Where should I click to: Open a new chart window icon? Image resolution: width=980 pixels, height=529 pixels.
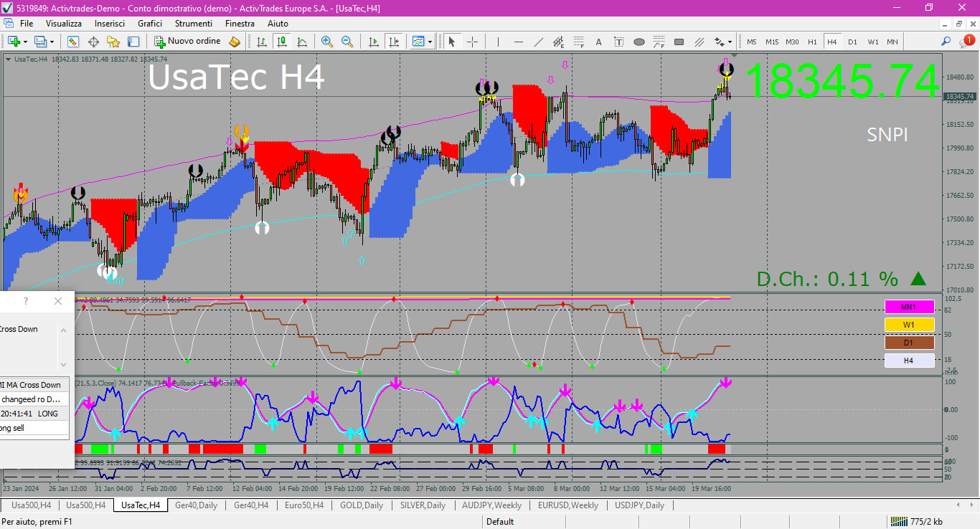click(x=14, y=42)
